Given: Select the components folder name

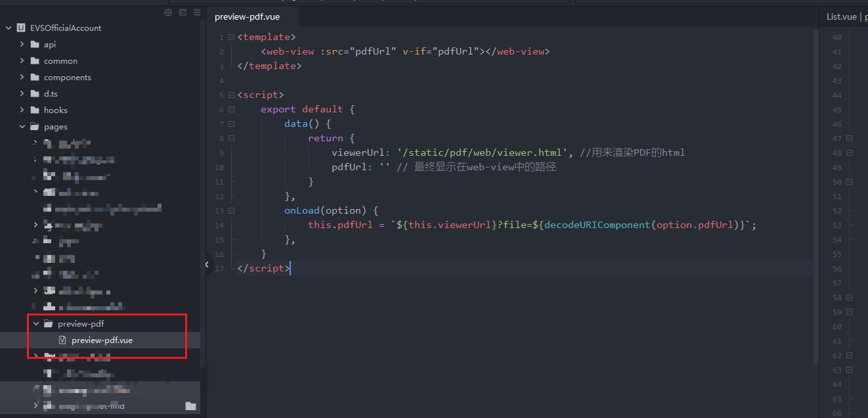Looking at the screenshot, I should point(68,78).
